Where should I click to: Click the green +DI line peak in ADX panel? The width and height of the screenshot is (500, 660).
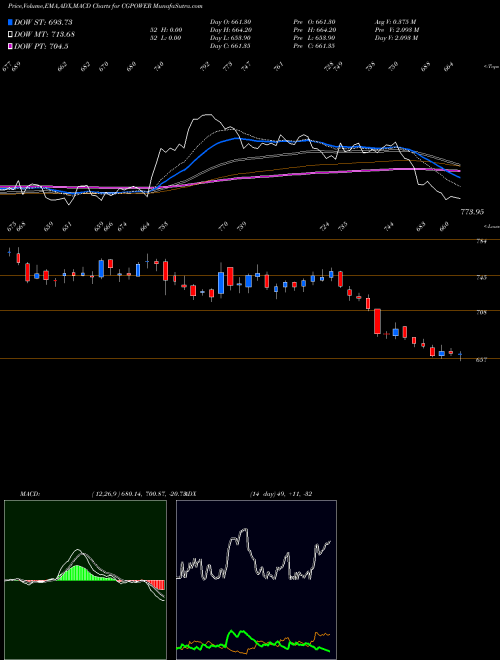231,633
